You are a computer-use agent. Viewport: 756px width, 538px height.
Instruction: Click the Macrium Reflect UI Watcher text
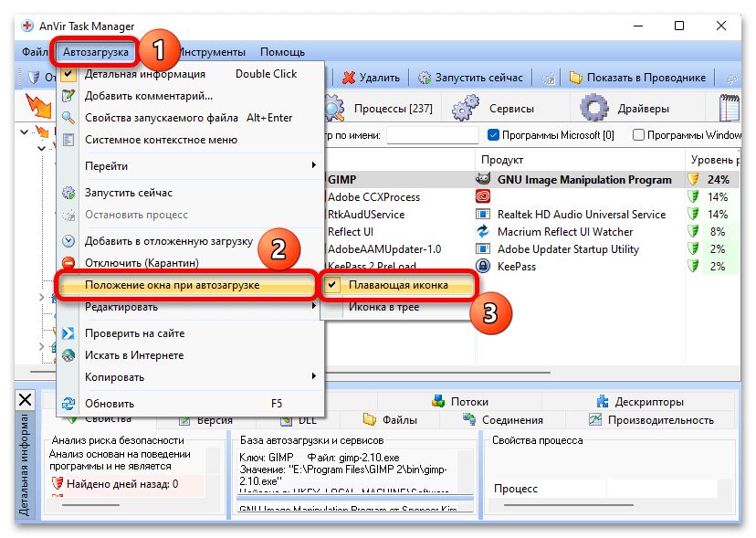tap(565, 232)
